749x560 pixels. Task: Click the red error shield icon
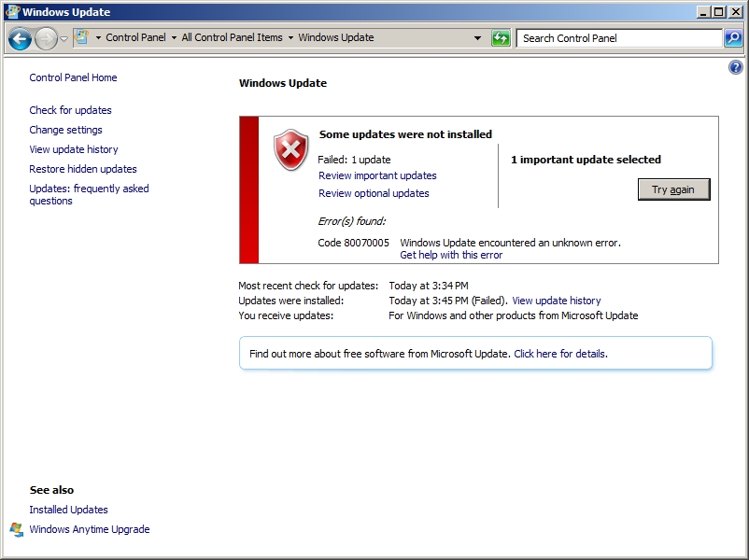[290, 149]
